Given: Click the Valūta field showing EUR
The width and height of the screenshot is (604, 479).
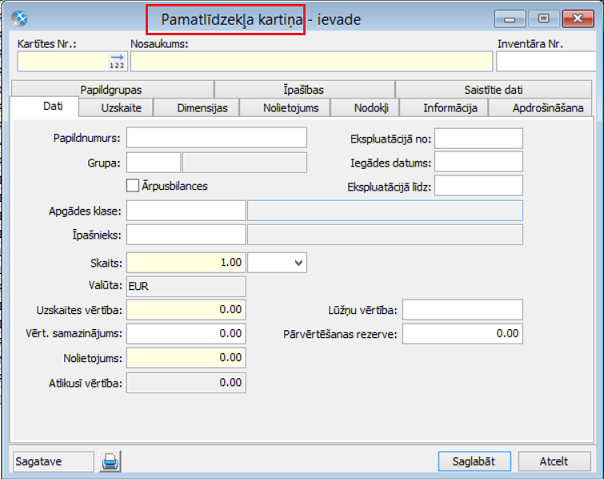Looking at the screenshot, I should (x=186, y=286).
